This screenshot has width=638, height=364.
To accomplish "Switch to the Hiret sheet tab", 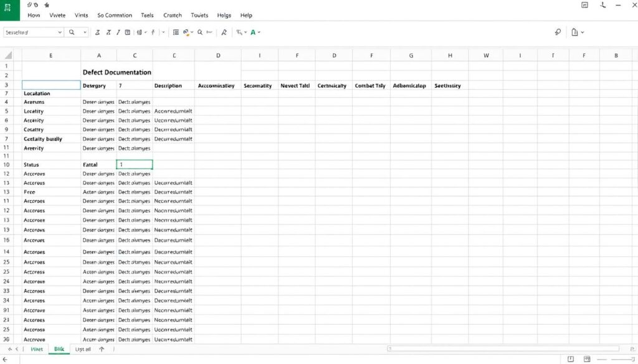I will (37, 349).
